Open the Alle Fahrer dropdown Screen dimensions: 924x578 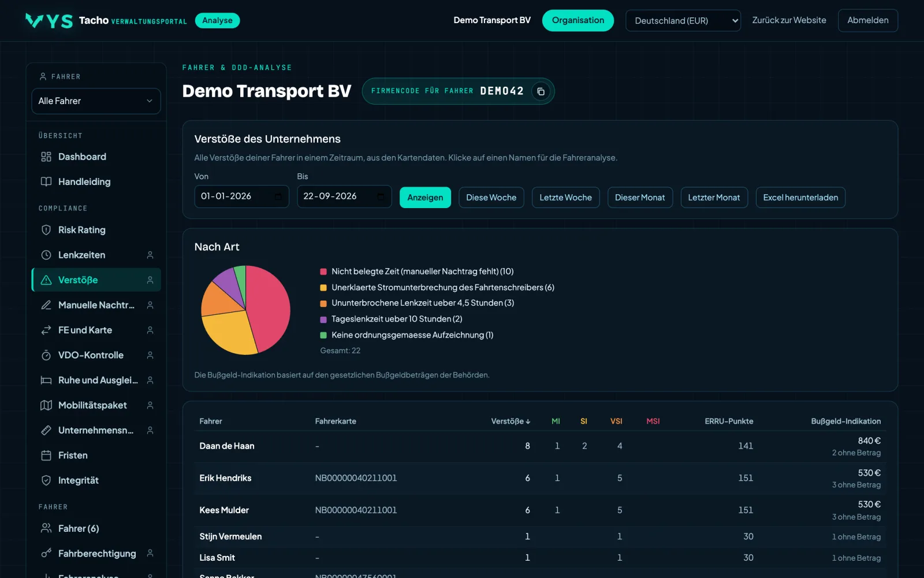pyautogui.click(x=96, y=101)
